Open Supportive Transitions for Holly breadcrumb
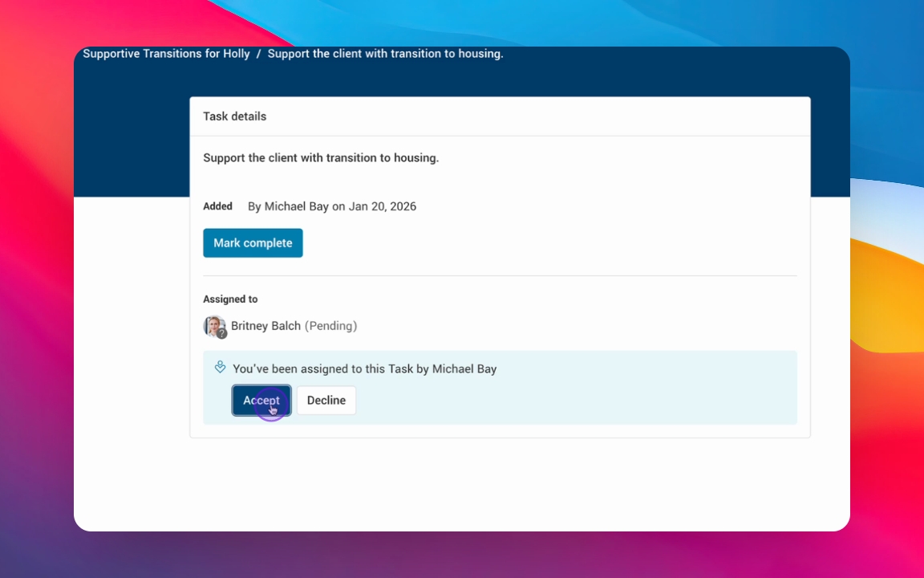924x578 pixels. [x=166, y=54]
